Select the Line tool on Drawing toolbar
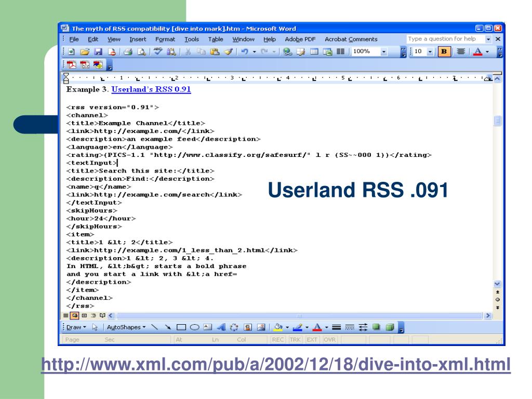This screenshot has height=399, width=532. (x=154, y=327)
